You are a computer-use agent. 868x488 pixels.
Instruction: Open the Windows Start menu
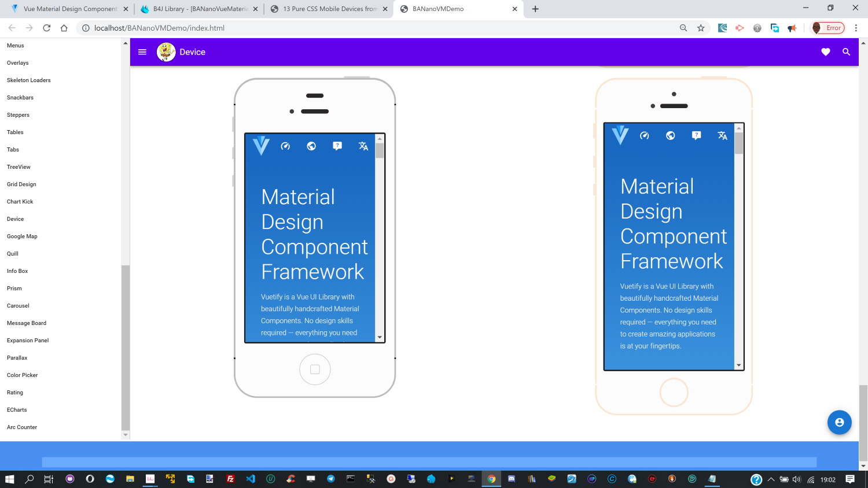pos(9,479)
